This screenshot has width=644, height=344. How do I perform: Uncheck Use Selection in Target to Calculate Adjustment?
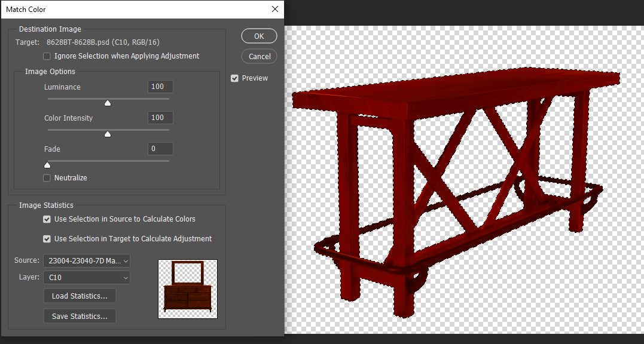pyautogui.click(x=47, y=238)
